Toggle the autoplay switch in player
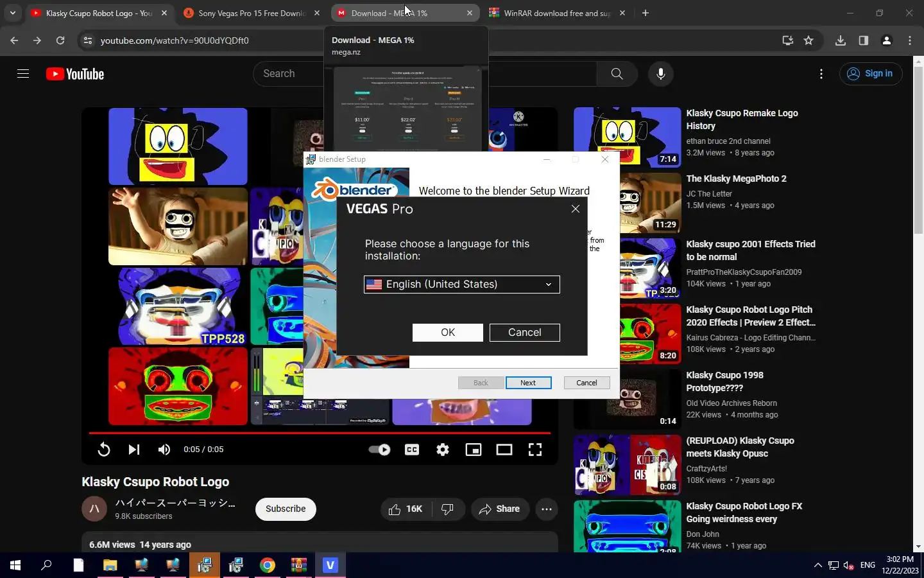Screen dimensions: 924x578 click(x=379, y=450)
